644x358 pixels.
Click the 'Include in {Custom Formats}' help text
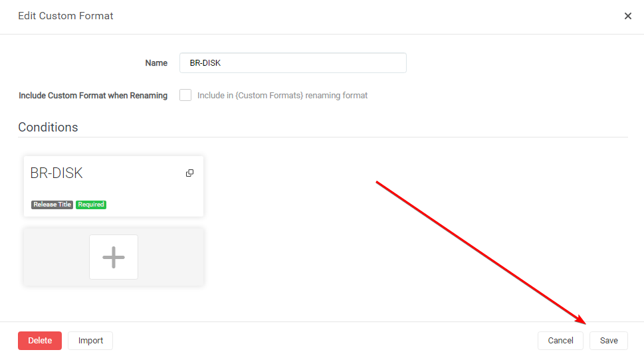(282, 96)
